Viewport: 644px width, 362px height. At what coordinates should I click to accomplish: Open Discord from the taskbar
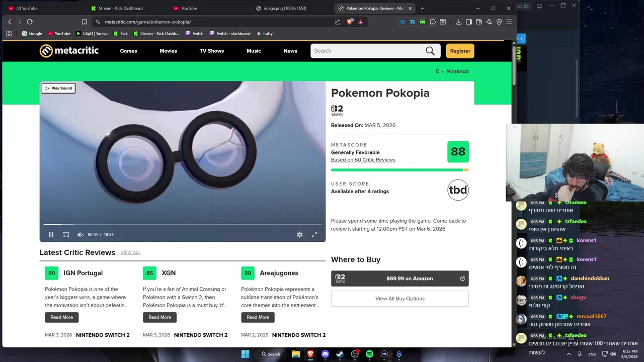(325, 354)
